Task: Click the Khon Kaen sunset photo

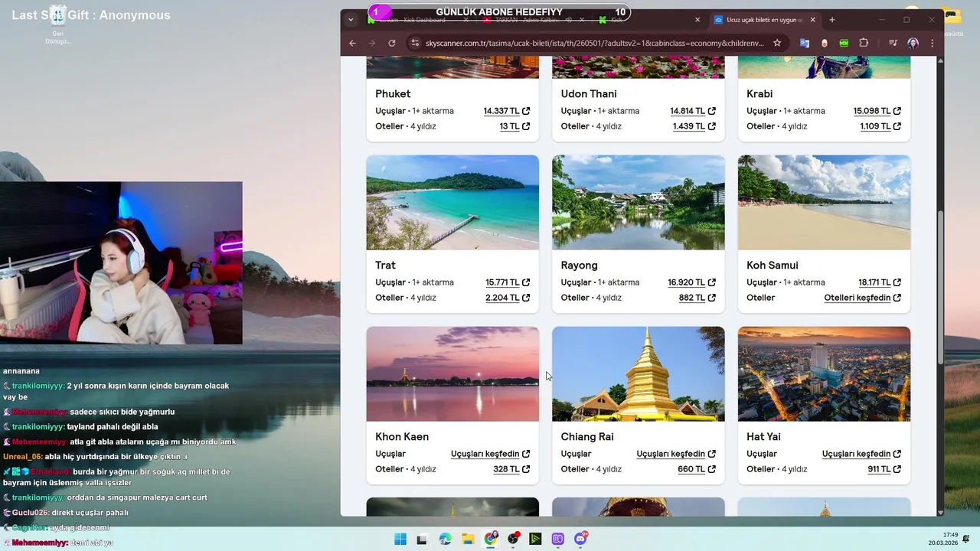Action: tap(452, 374)
